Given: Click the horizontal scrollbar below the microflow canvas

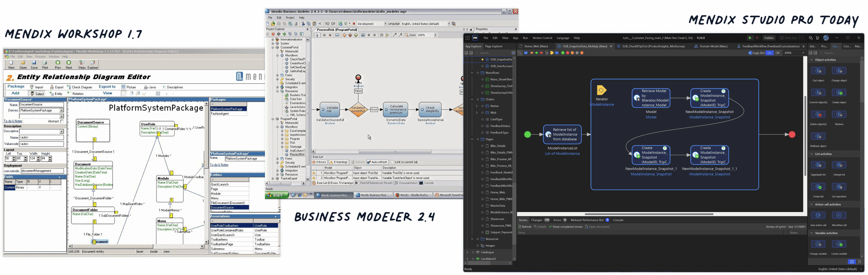Looking at the screenshot, I should coord(648,214).
